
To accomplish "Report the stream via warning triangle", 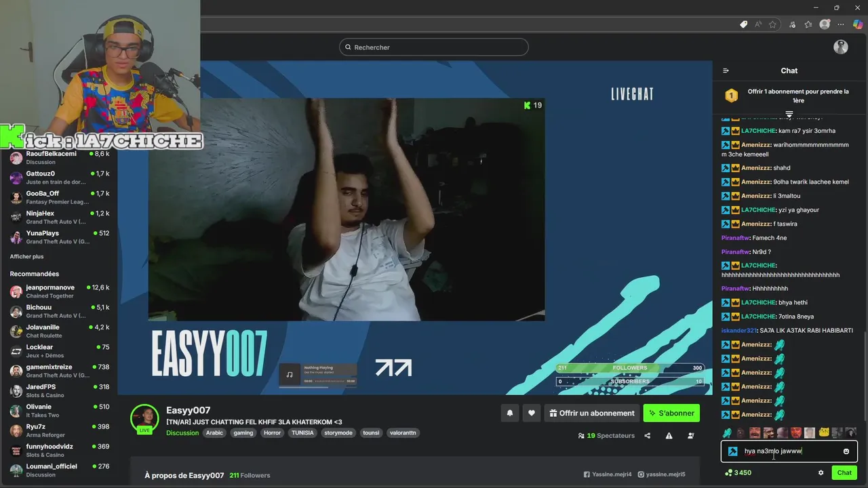I will pyautogui.click(x=669, y=436).
